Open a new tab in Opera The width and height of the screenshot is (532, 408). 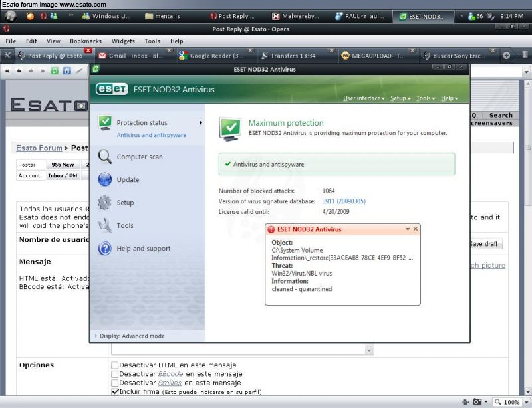(x=507, y=55)
